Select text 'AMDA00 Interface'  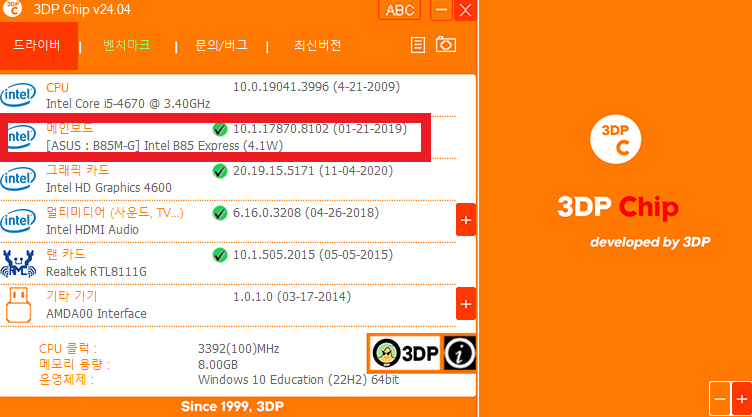[96, 314]
